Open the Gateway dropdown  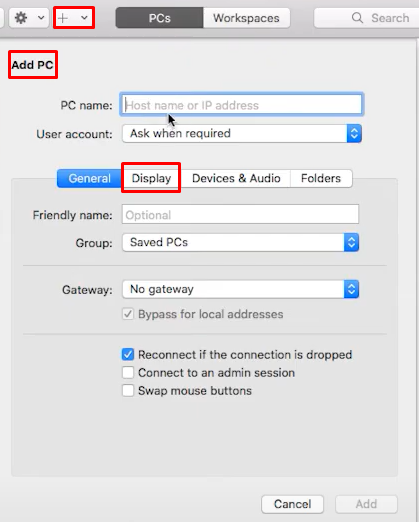(240, 289)
